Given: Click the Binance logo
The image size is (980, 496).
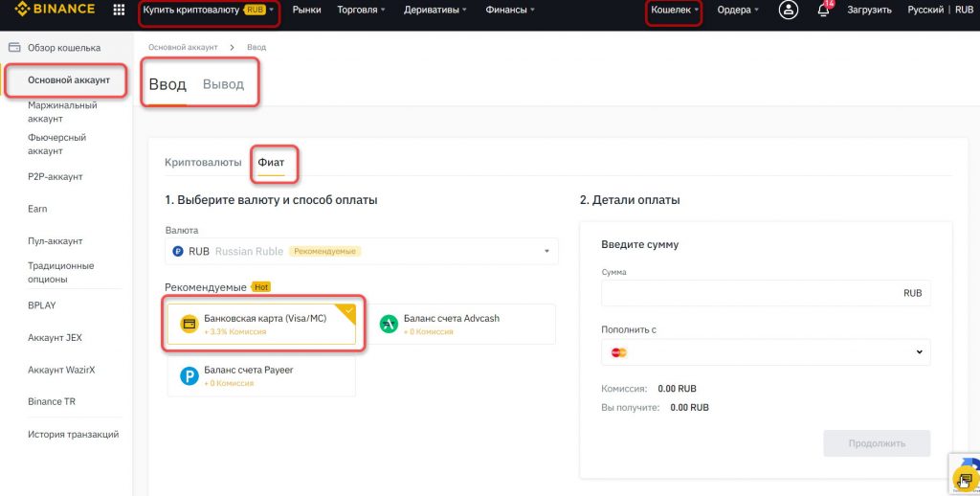Looking at the screenshot, I should point(55,9).
